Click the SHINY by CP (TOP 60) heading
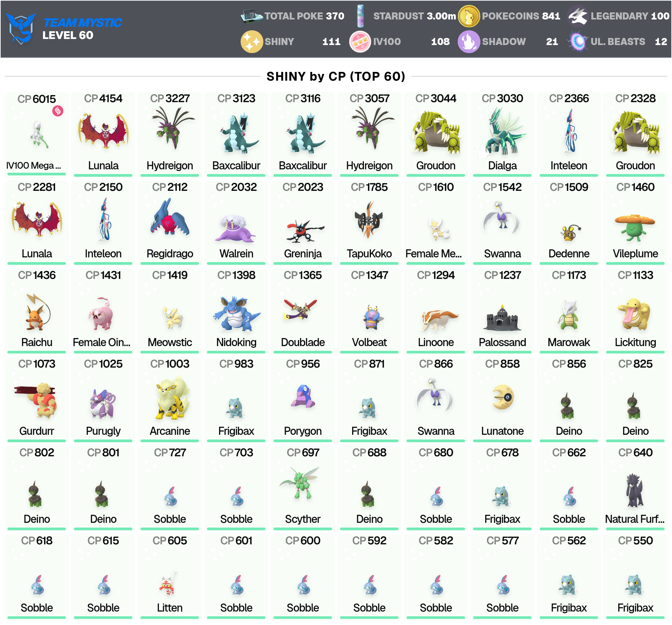Screen dimensions: 672x625 (x=336, y=76)
